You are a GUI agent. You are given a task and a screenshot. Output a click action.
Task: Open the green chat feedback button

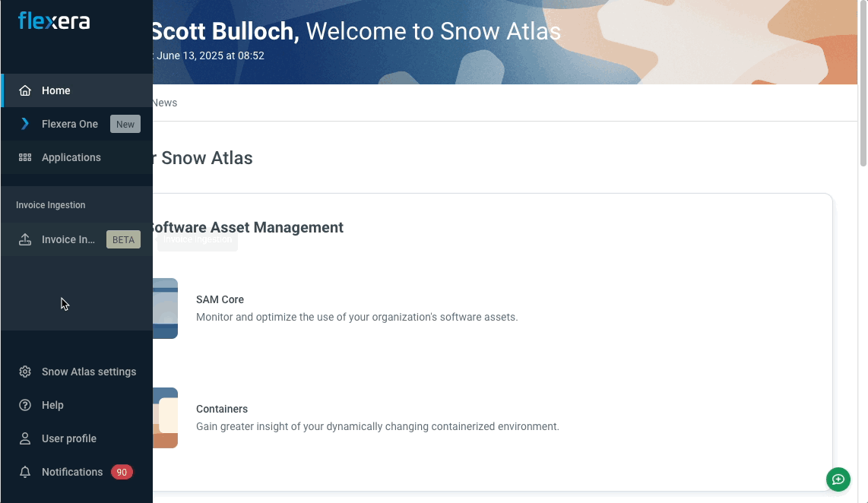pos(838,479)
